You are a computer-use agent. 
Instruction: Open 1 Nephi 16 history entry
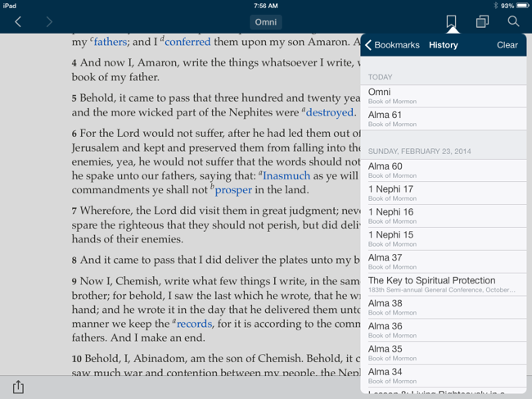coord(444,216)
